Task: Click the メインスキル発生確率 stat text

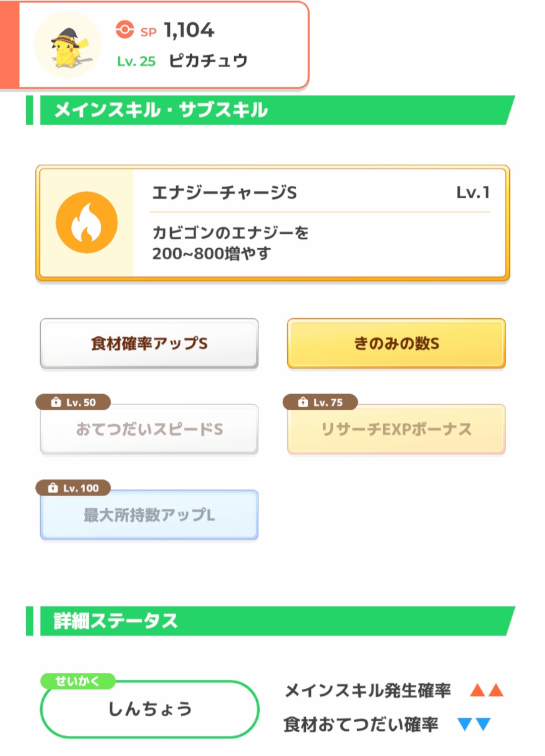Action: (367, 690)
